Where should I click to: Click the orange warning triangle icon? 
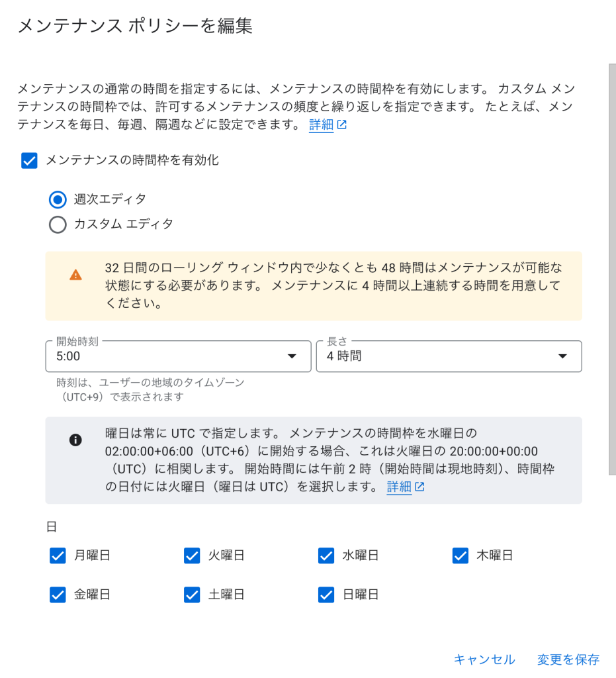tap(75, 275)
